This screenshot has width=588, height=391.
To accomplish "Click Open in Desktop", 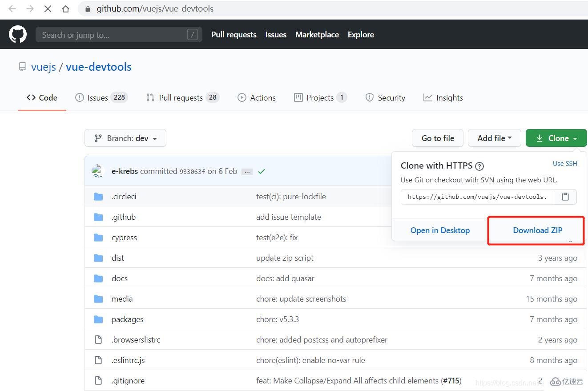I will pyautogui.click(x=440, y=230).
